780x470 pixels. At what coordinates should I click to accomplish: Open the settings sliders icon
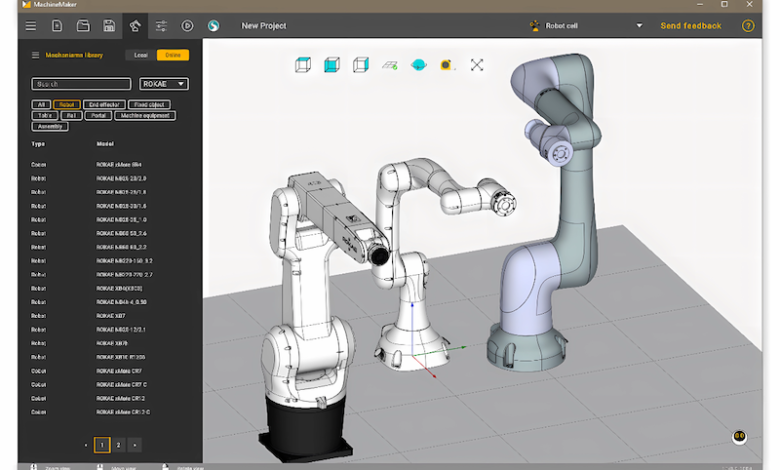pos(161,26)
